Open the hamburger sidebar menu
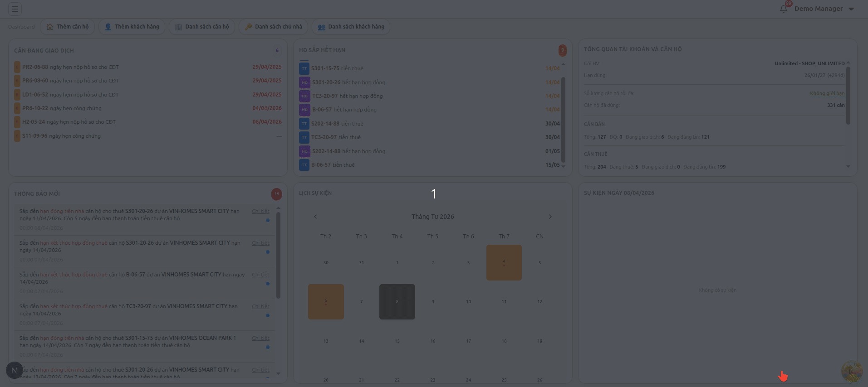The height and width of the screenshot is (387, 868). [15, 9]
